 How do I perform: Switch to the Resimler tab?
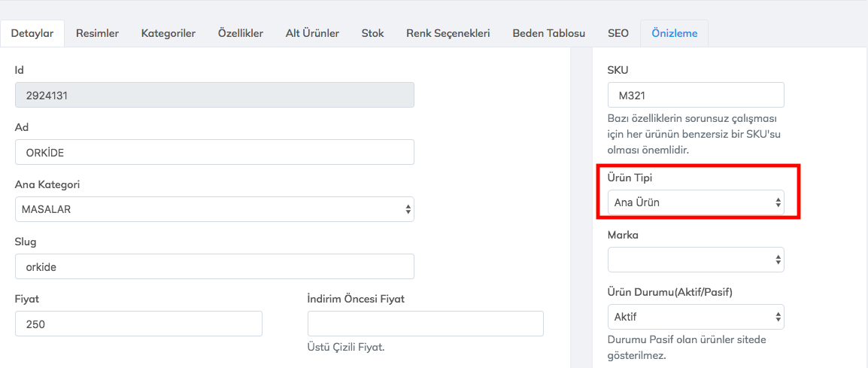pos(97,33)
